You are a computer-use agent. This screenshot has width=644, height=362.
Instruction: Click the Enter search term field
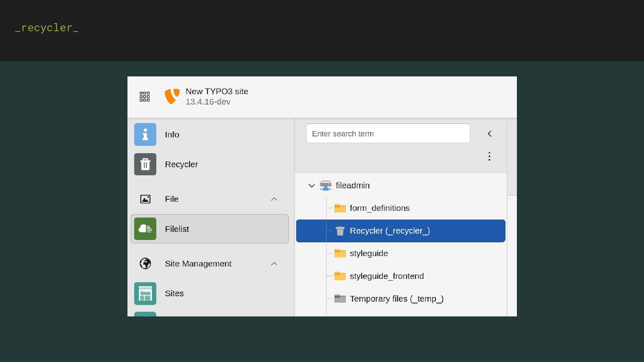[388, 133]
